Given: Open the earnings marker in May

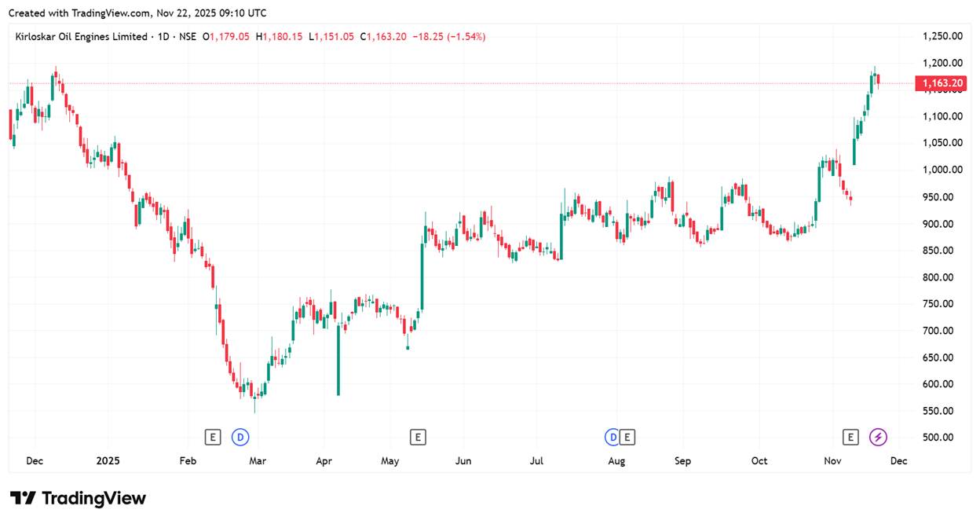Looking at the screenshot, I should click(418, 437).
